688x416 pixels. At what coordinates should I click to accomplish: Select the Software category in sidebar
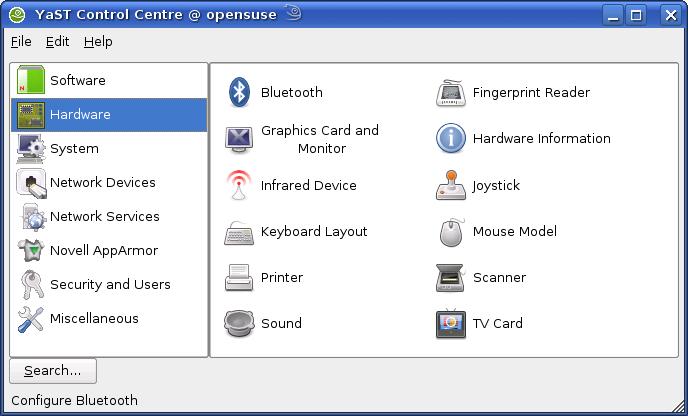[x=77, y=81]
